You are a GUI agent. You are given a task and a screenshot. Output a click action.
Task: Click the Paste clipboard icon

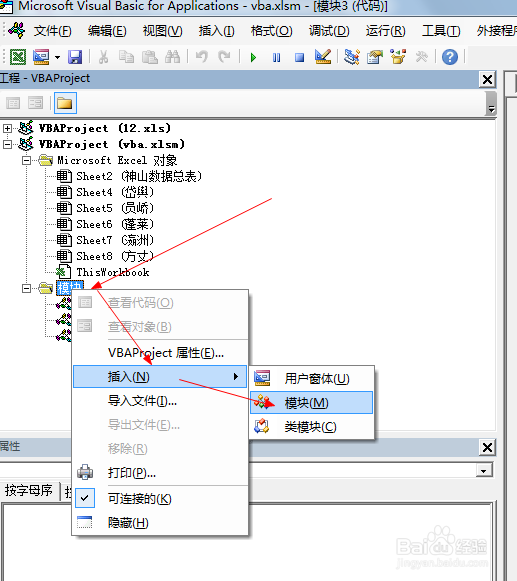click(x=150, y=57)
